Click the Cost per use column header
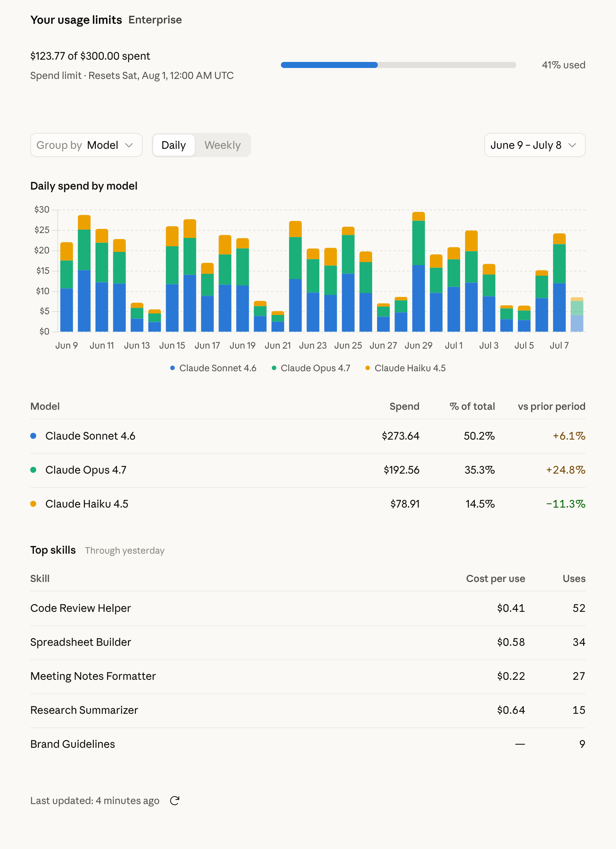This screenshot has height=849, width=616. [x=496, y=579]
